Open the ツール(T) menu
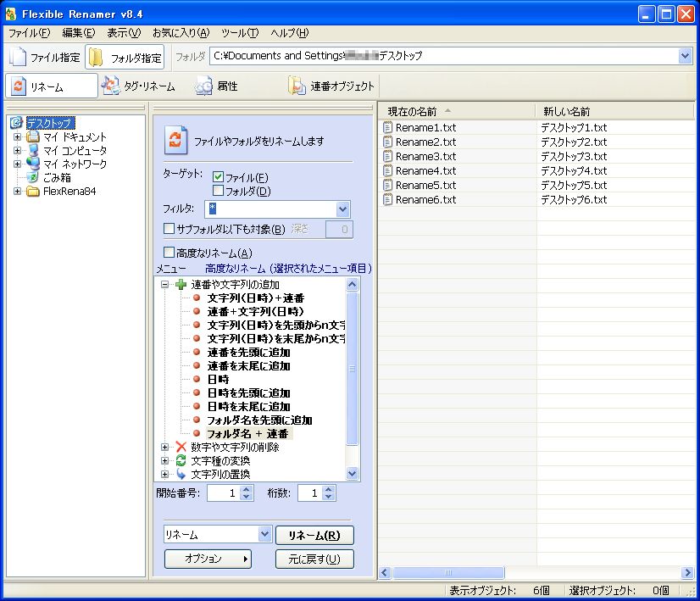This screenshot has width=700, height=601. click(240, 33)
